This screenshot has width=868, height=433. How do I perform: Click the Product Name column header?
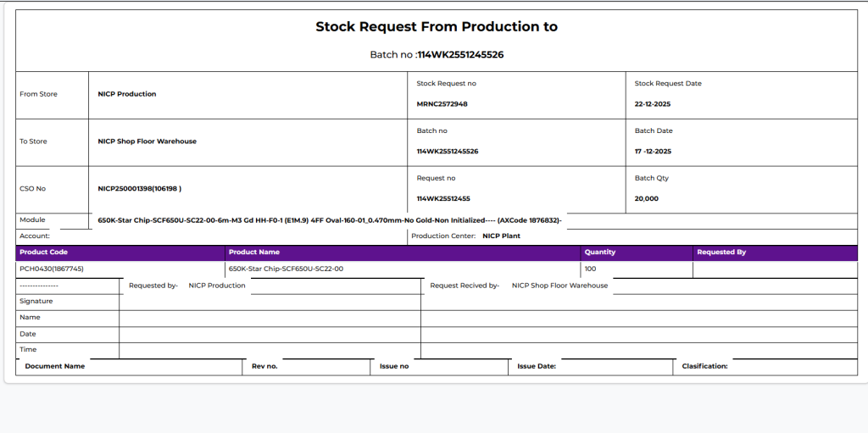coord(254,253)
